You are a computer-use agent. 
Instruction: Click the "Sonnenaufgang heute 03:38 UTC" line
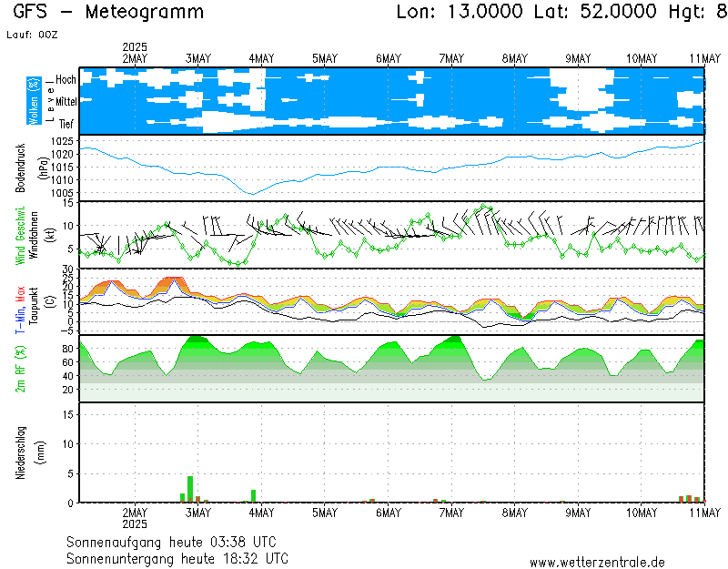171,542
